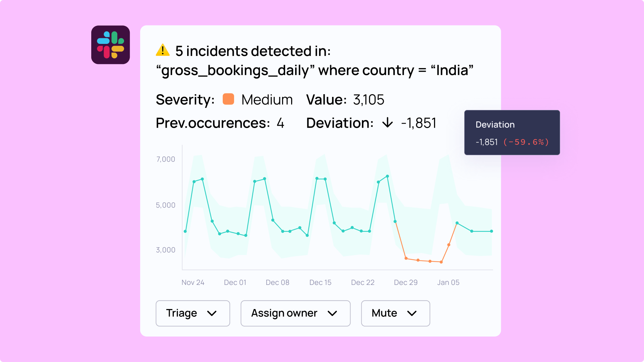This screenshot has height=362, width=644.
Task: Open the Assign owner dropdown
Action: tap(295, 313)
